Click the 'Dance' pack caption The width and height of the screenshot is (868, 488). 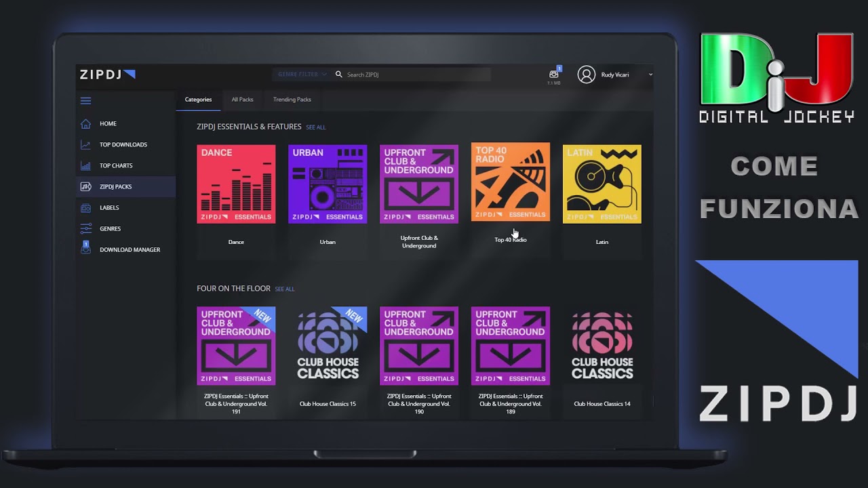coord(236,242)
